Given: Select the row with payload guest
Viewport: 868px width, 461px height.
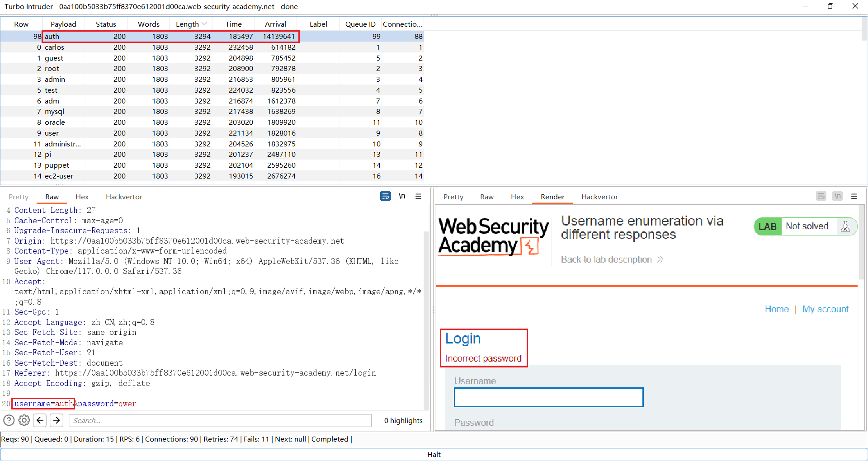Looking at the screenshot, I should tap(212, 58).
